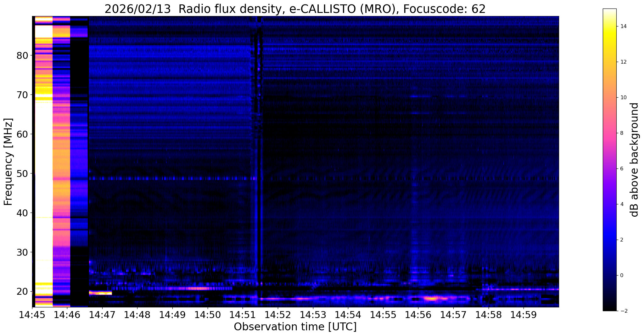Pick the 14:56 time tick label
644x336 pixels.
pos(418,314)
